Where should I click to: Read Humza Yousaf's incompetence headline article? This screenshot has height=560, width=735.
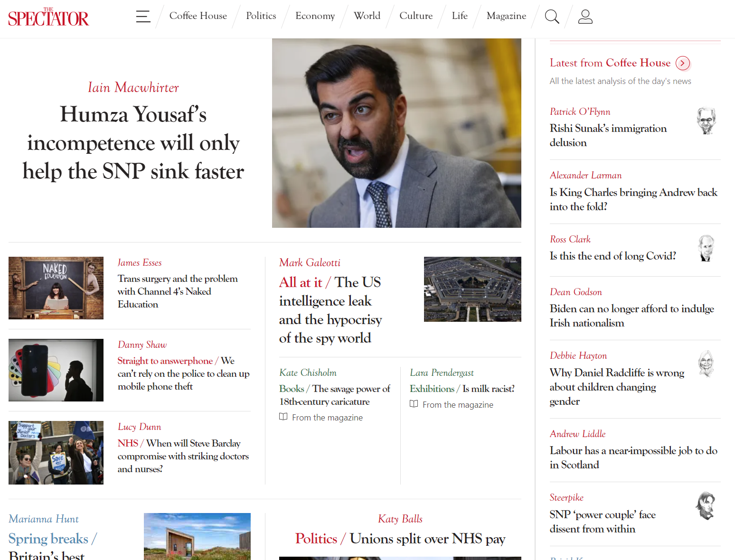[133, 143]
